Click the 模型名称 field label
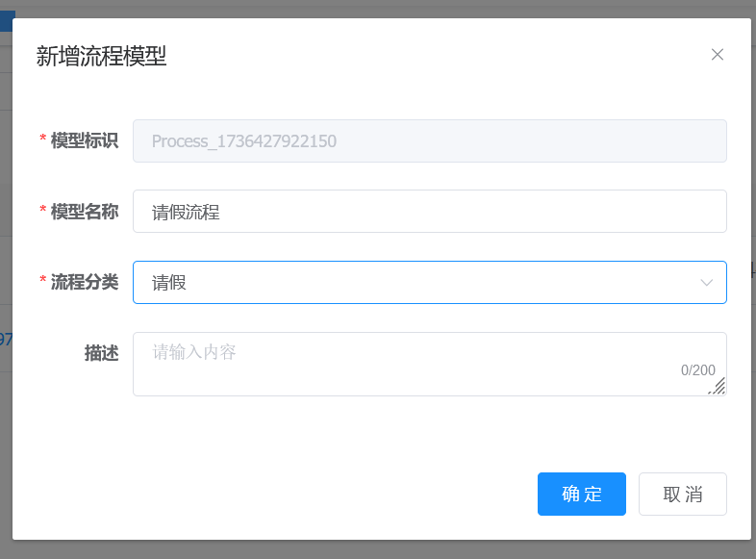756x559 pixels. pos(85,212)
